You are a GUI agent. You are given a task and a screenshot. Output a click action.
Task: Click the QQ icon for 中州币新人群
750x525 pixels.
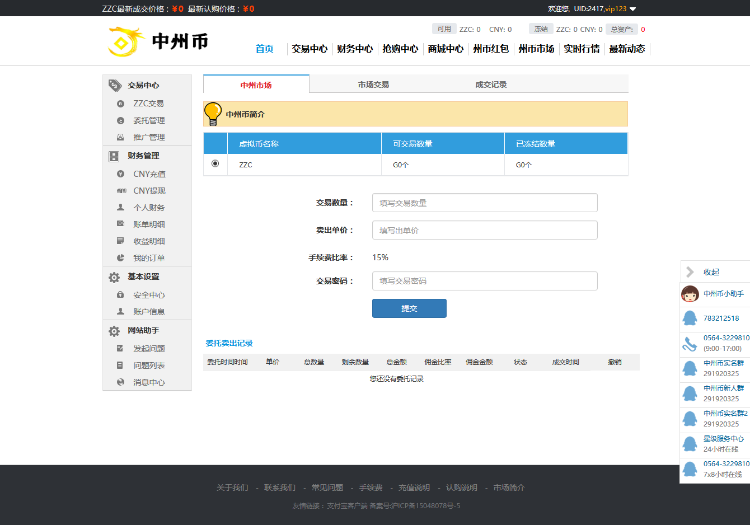pyautogui.click(x=690, y=394)
